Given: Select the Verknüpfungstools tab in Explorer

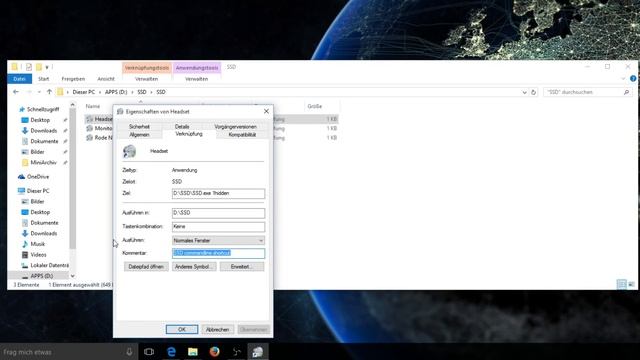Looking at the screenshot, I should click(x=147, y=68).
